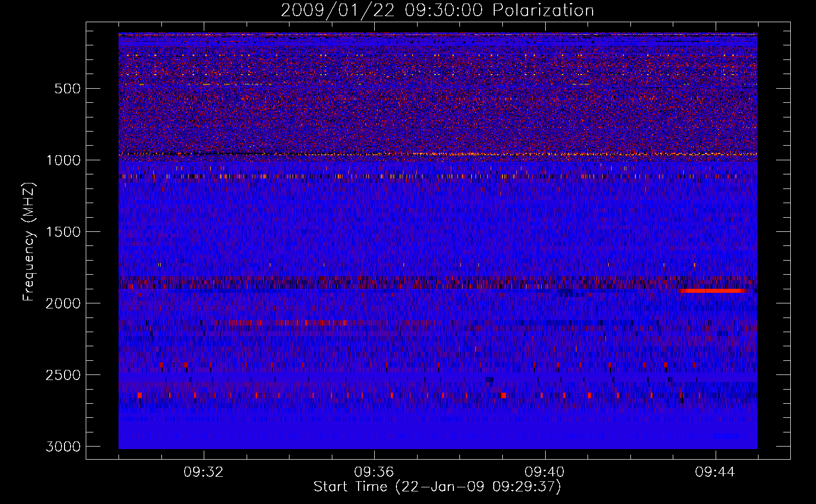816x504 pixels.
Task: Click the 09:40 time tick label
Action: [545, 472]
